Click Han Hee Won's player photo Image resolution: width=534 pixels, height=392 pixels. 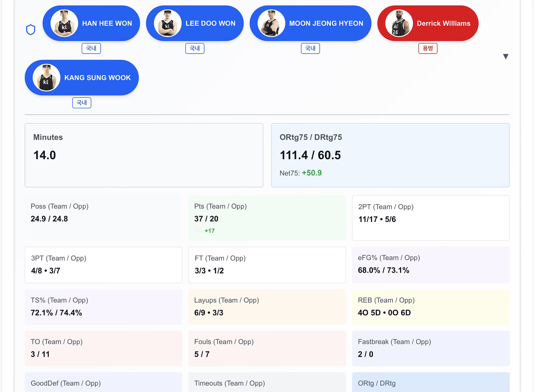64,23
